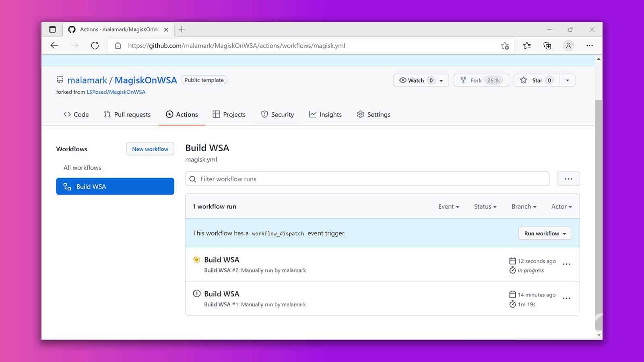This screenshot has height=362, width=644.
Task: Click the scrollbar up arrow
Action: pos(599,59)
